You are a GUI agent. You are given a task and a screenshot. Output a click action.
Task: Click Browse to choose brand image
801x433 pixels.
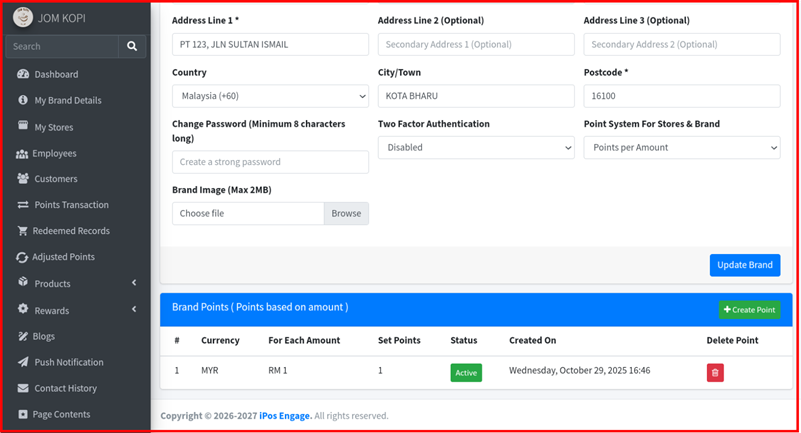coord(346,213)
